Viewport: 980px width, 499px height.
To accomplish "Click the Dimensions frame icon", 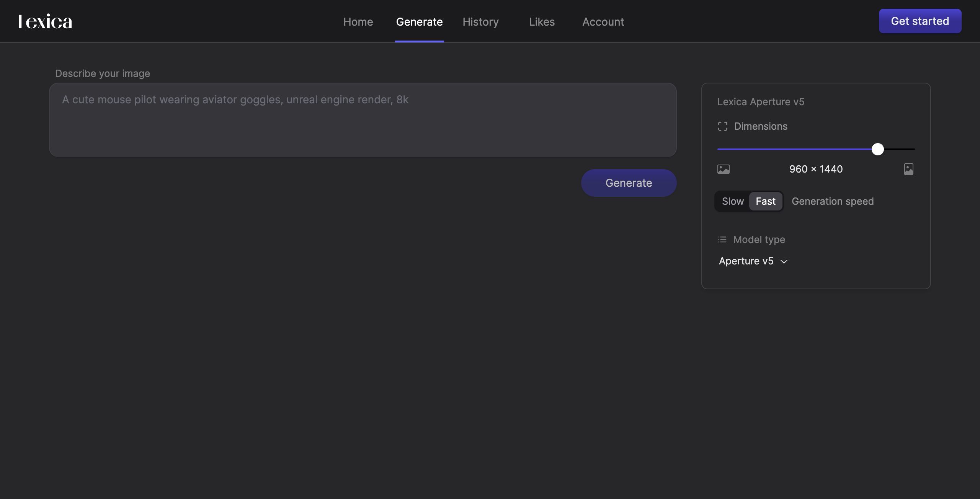I will [x=722, y=126].
